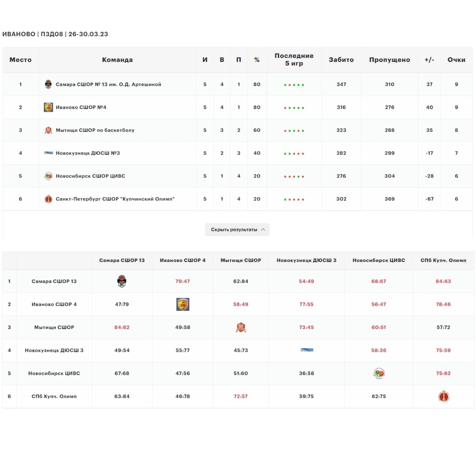This screenshot has height=476, width=476.
Task: Click Мытищи СШОР row label in grid
Action: point(54,327)
